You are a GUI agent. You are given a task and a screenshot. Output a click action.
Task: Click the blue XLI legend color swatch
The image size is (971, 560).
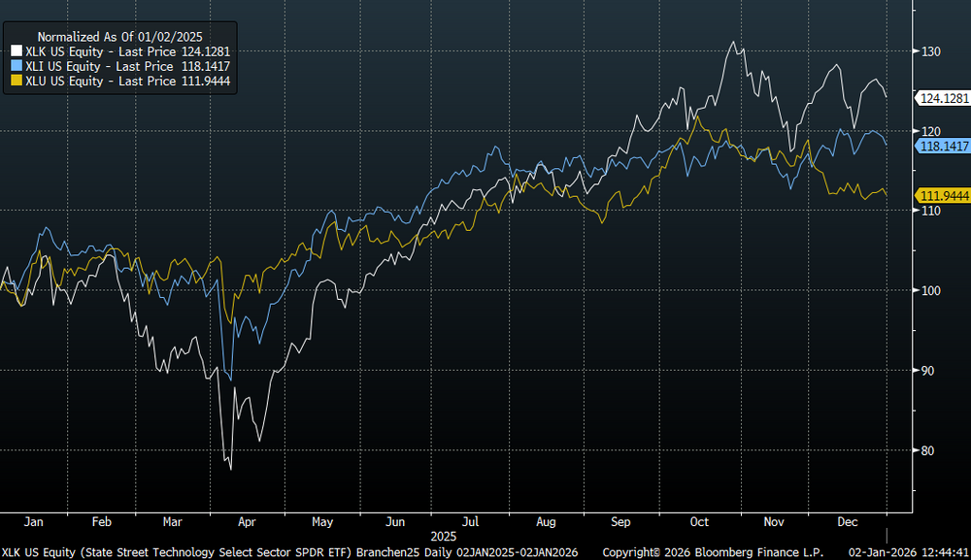15,66
